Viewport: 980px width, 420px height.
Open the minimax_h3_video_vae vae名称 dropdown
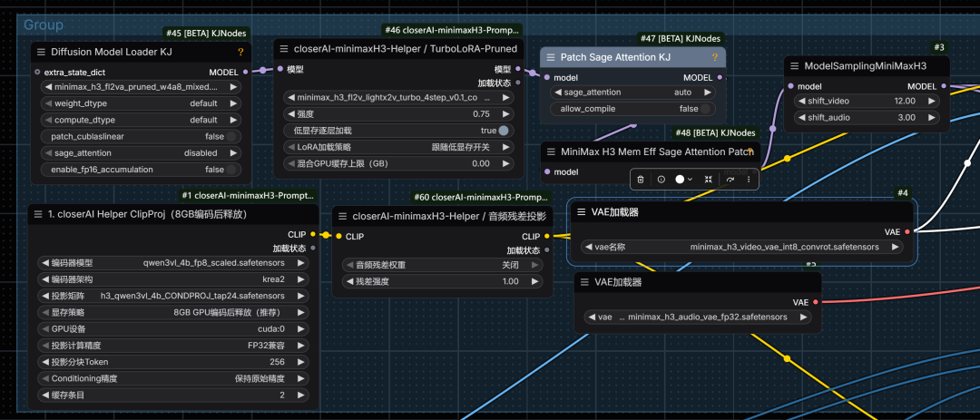click(742, 247)
